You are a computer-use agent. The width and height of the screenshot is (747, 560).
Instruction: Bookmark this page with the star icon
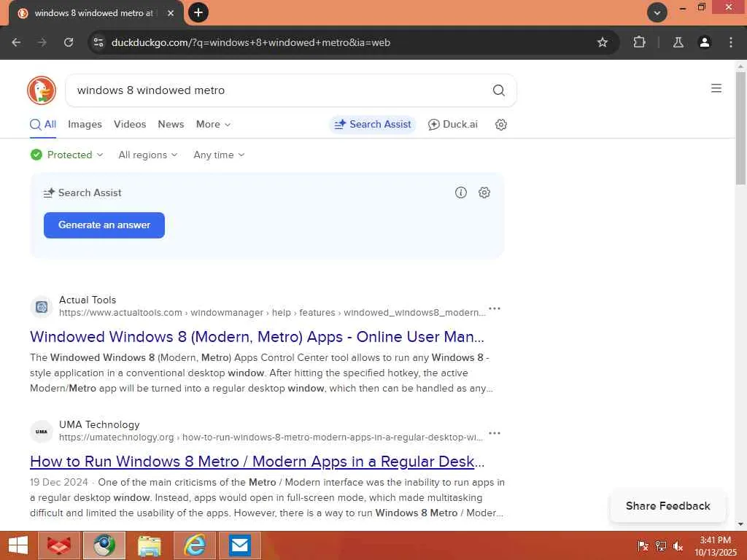point(602,42)
